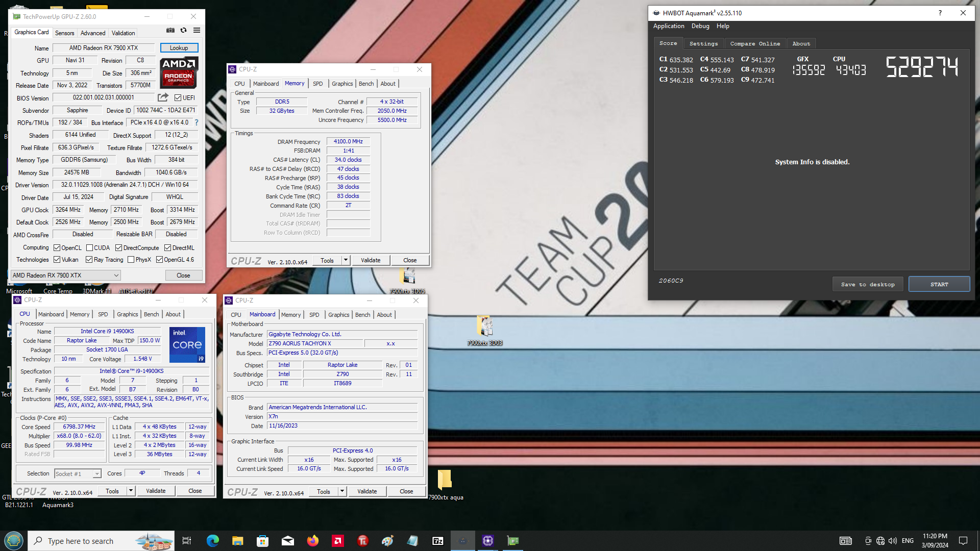Open the Bench tab in CPU-Z Mainboard window

tap(362, 315)
